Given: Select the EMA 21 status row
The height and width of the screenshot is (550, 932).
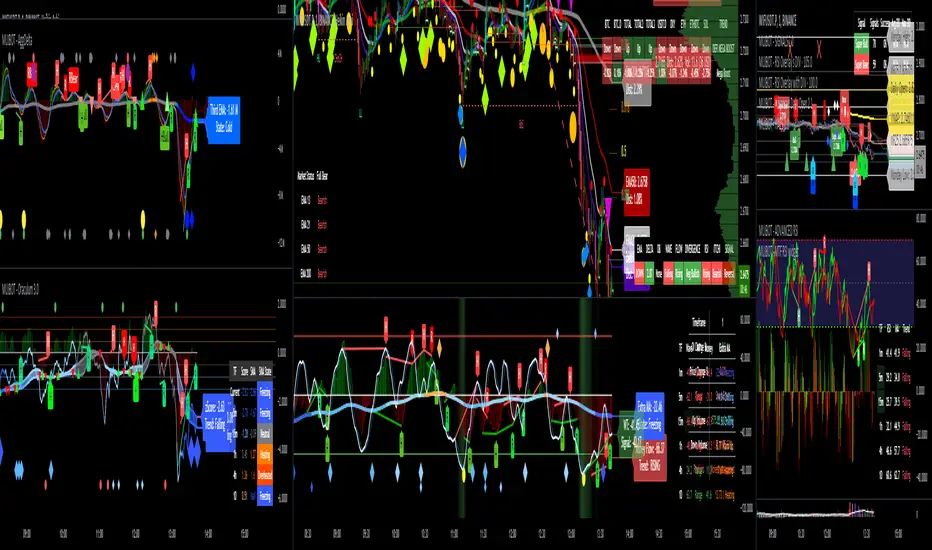Looking at the screenshot, I should click(313, 225).
